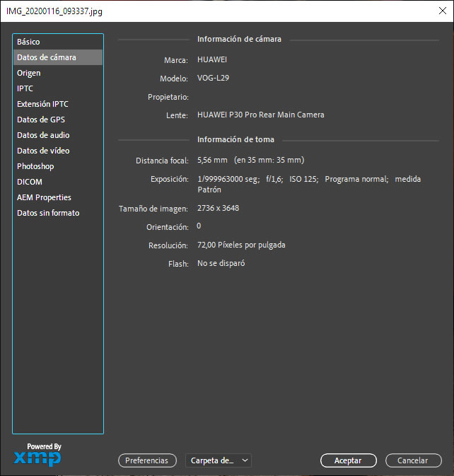Select Datos de cámara category
454x476 pixels.
coord(58,57)
